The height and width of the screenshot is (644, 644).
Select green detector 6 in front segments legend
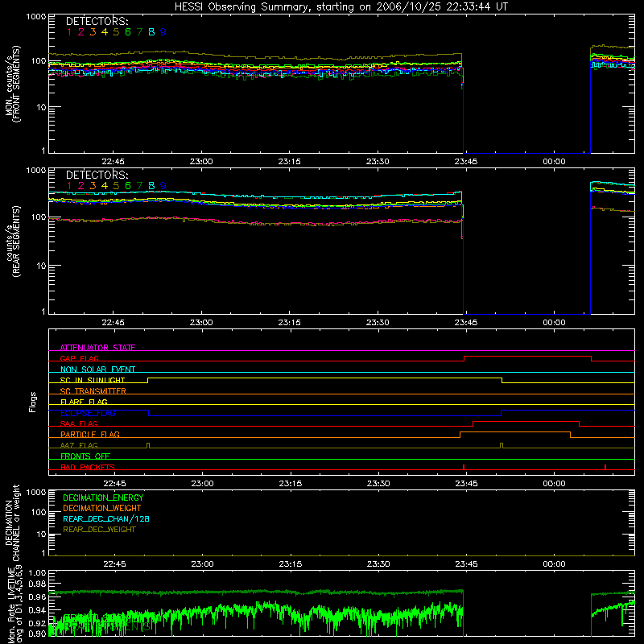(128, 32)
